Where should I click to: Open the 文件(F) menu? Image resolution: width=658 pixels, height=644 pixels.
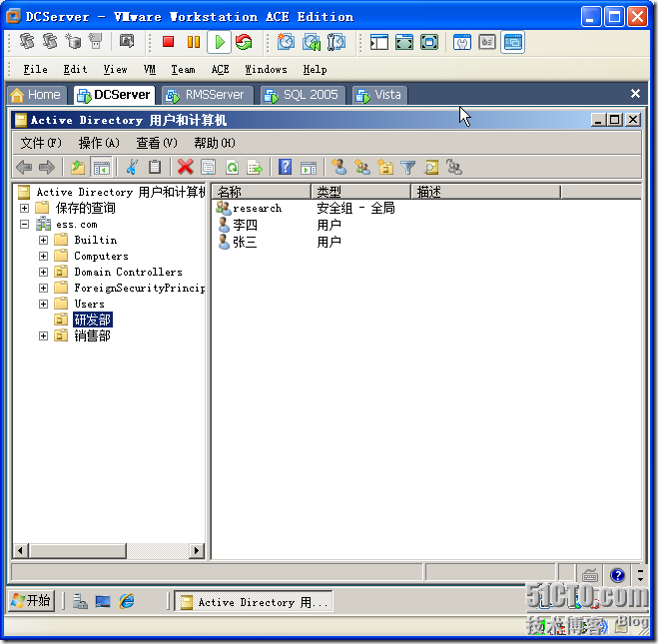[41, 143]
